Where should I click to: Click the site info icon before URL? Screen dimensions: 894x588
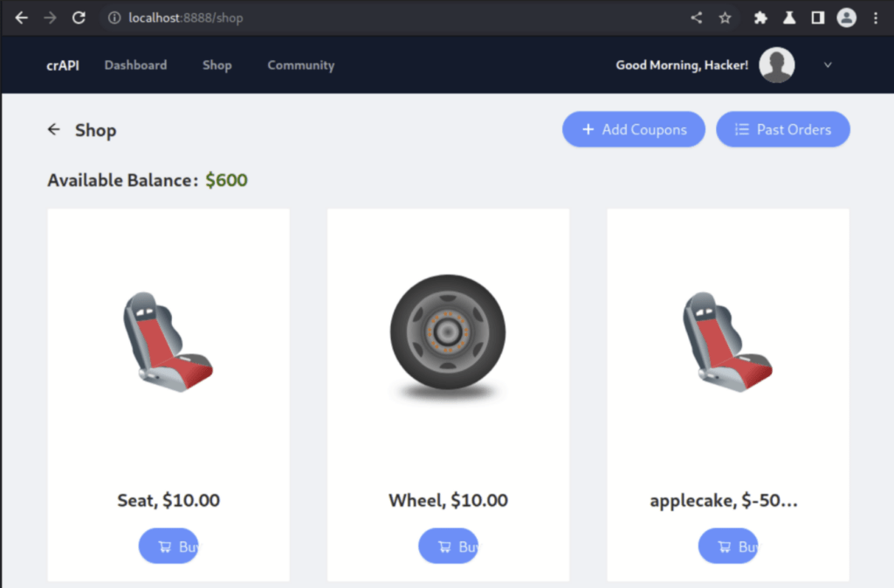pos(113,17)
